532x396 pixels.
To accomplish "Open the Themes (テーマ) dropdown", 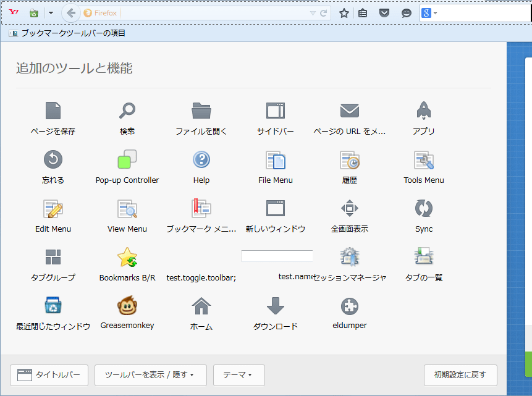I will tap(239, 375).
